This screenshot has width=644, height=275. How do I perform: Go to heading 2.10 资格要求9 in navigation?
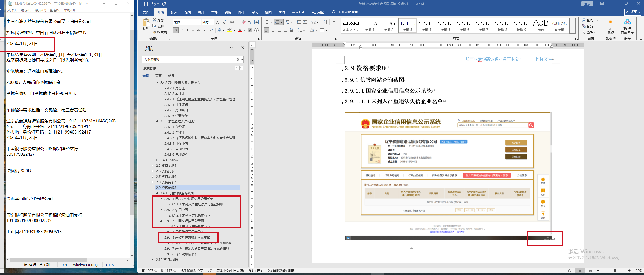tap(167, 260)
